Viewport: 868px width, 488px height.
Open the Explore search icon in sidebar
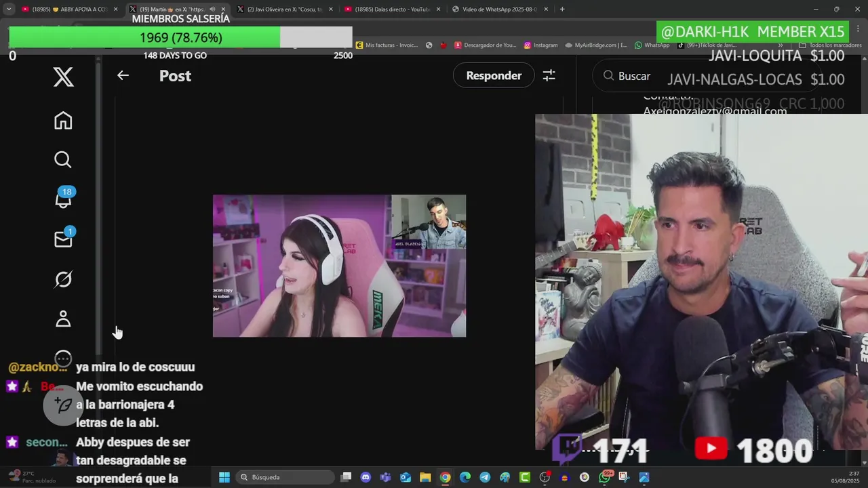point(63,160)
